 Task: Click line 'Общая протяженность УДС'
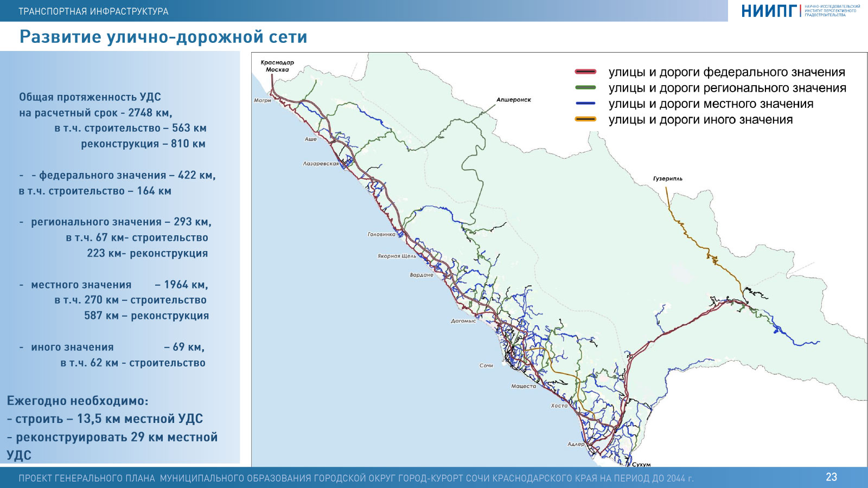point(90,97)
